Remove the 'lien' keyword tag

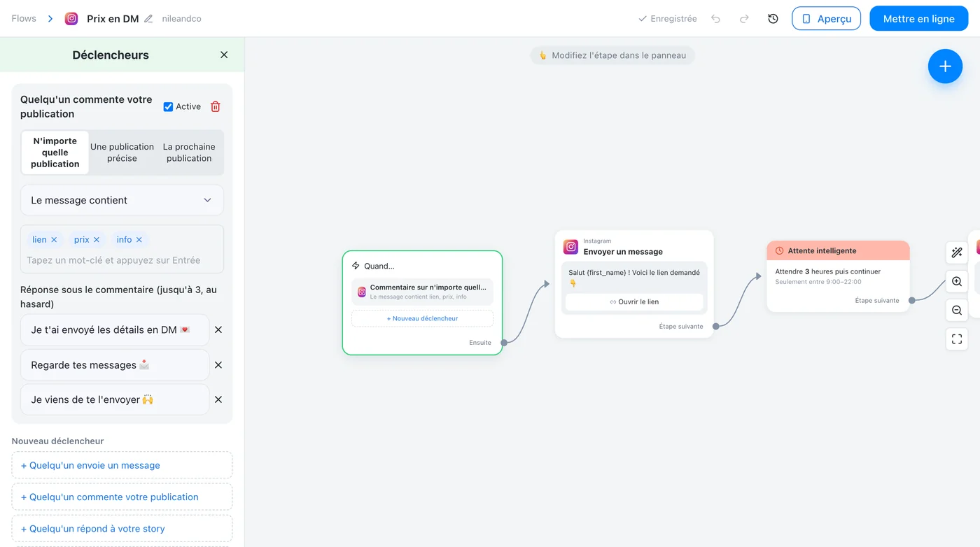pos(54,239)
